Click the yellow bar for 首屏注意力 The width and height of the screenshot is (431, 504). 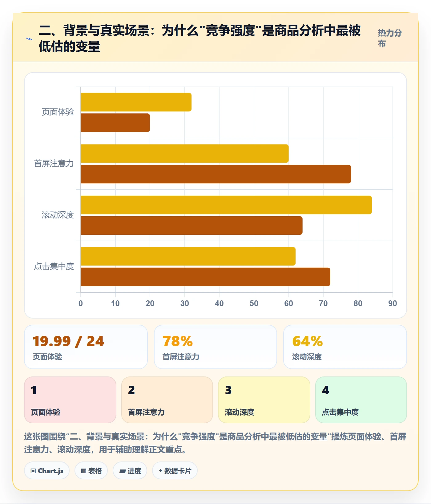[185, 153]
